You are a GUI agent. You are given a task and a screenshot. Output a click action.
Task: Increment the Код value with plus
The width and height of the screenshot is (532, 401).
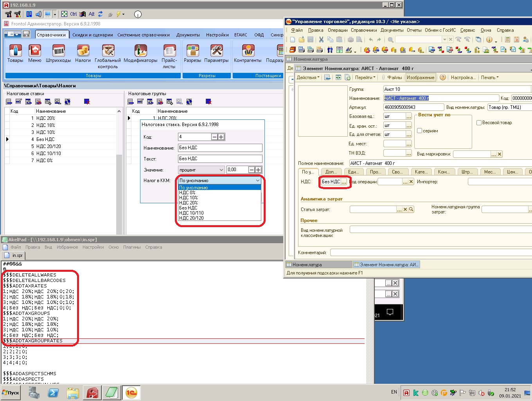coord(221,137)
